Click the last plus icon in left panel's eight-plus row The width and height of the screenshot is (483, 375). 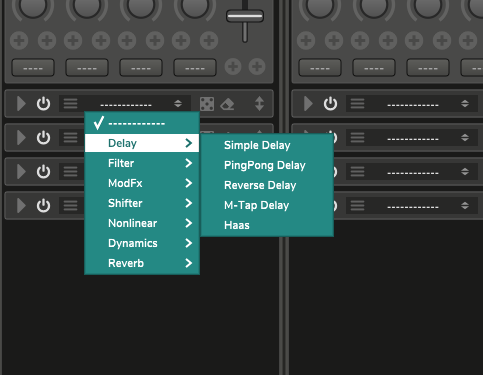click(209, 41)
